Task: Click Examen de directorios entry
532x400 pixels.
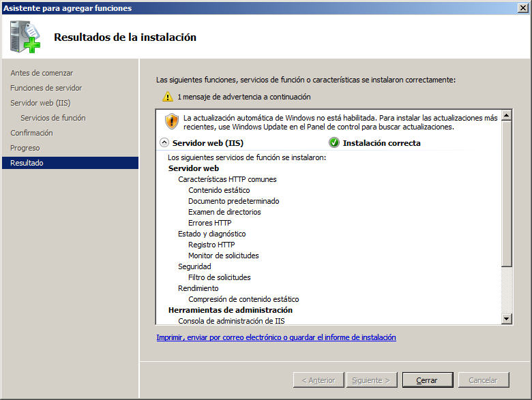Action: pyautogui.click(x=224, y=212)
